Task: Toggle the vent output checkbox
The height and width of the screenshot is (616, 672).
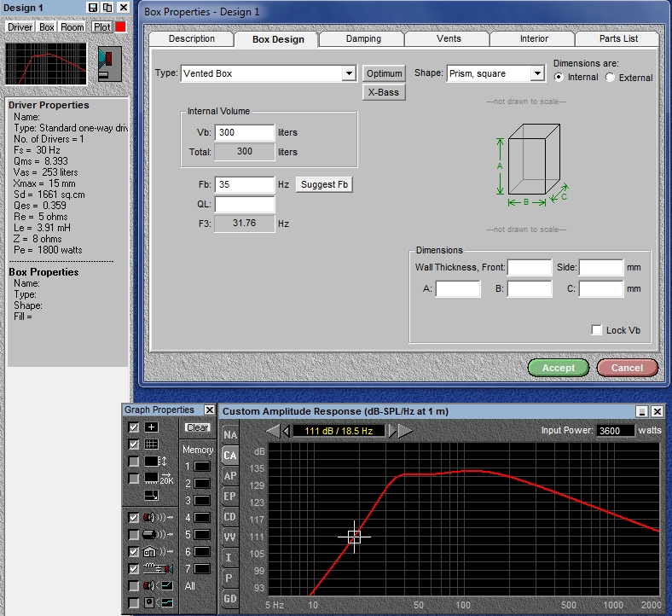Action: (134, 535)
